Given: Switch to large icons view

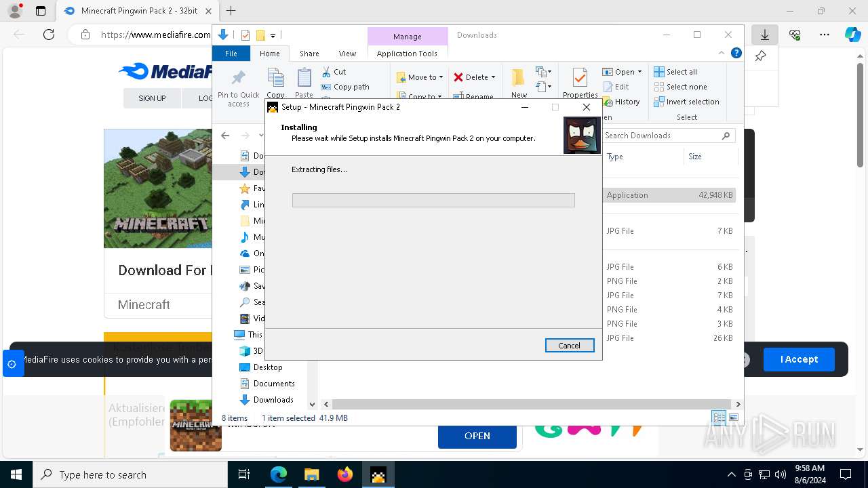Looking at the screenshot, I should coord(733,418).
